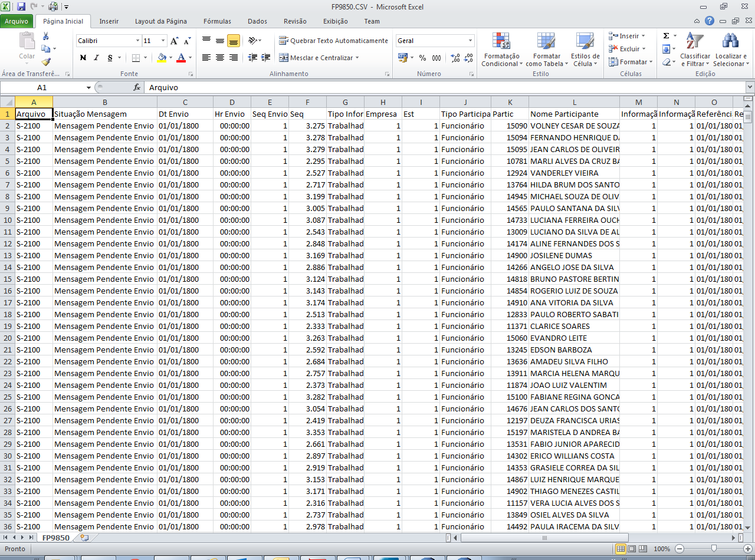Click the insert function fx icon
Viewport: 755px width, 560px height.
(137, 87)
